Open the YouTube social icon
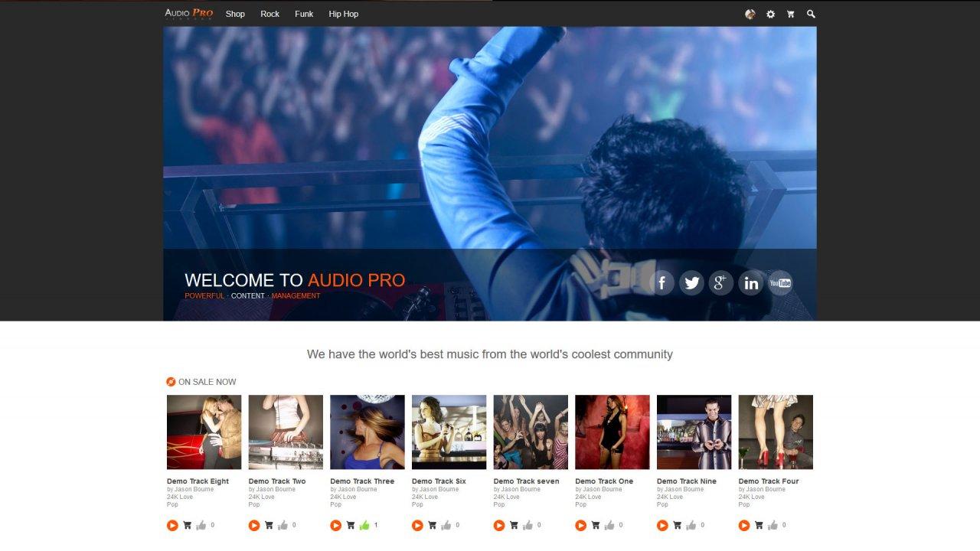The image size is (980, 551). [x=780, y=283]
